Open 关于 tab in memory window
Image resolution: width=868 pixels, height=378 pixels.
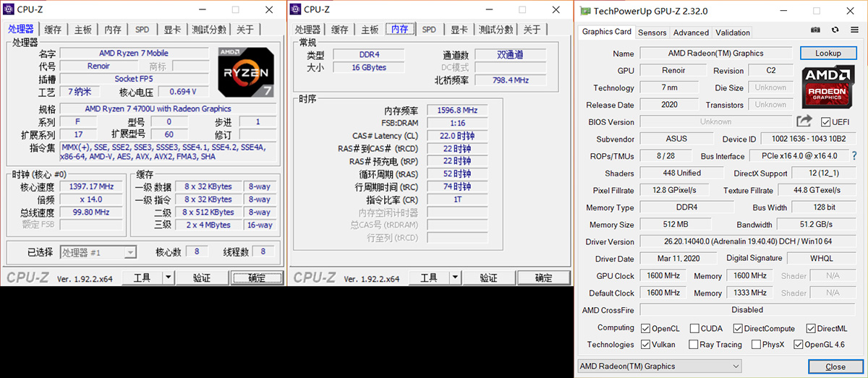coord(532,30)
